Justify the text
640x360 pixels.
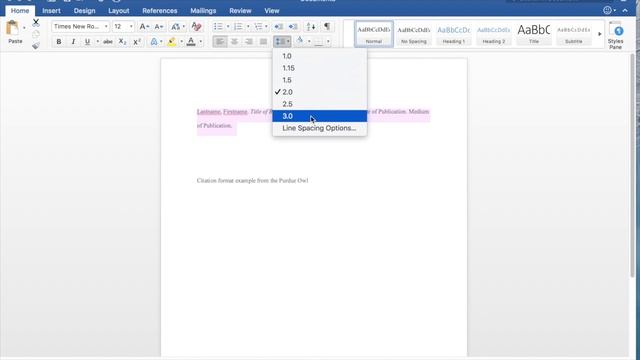263,42
